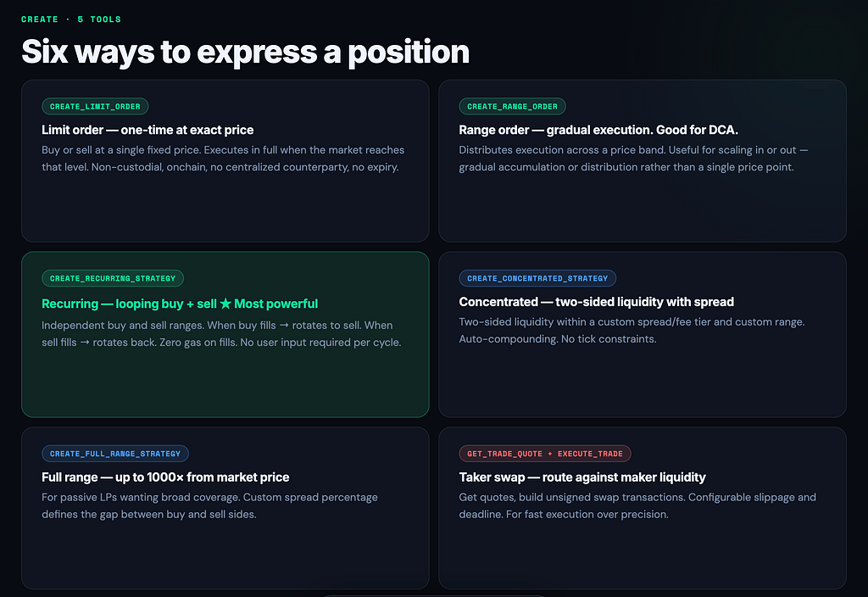
Task: Click the CREATE_LIMIT_ORDER tag badge
Action: coord(95,106)
